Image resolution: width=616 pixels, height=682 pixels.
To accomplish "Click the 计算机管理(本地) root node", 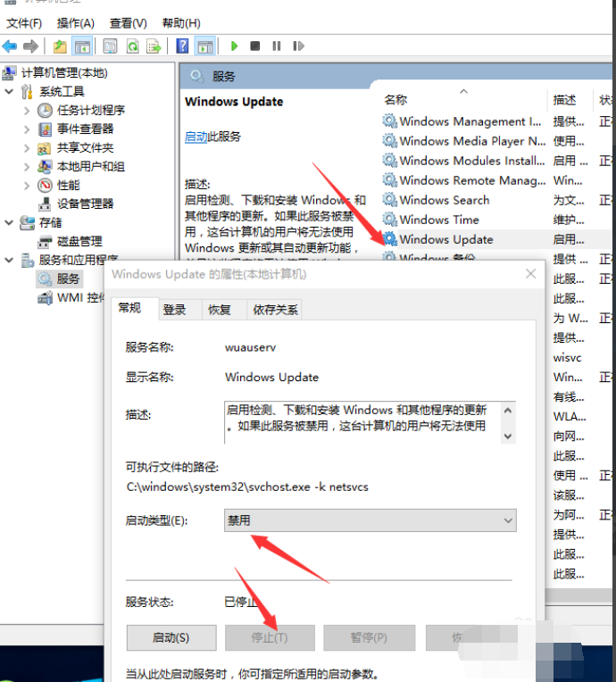I will tap(64, 72).
